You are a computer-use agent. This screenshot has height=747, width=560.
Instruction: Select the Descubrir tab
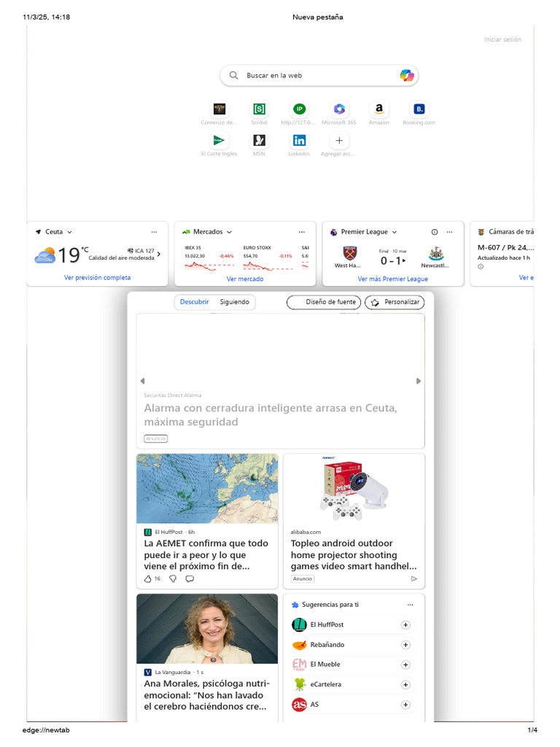[x=194, y=302]
